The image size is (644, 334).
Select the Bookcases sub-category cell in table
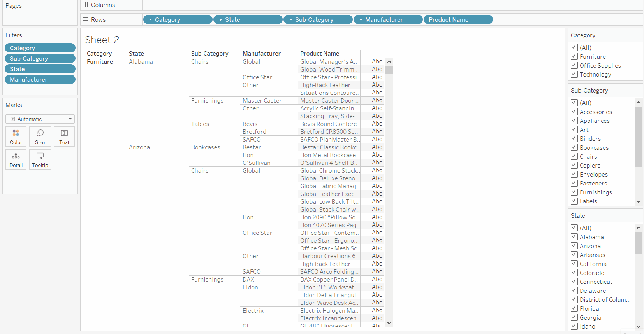pos(206,147)
